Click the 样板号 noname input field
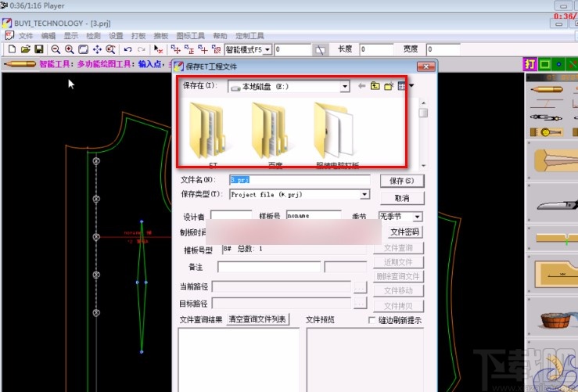This screenshot has height=392, width=578. 314,215
